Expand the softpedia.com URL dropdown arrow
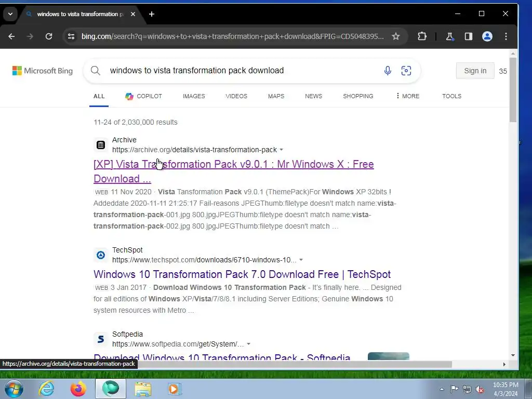Viewport: 532px width, 399px height. click(x=249, y=344)
